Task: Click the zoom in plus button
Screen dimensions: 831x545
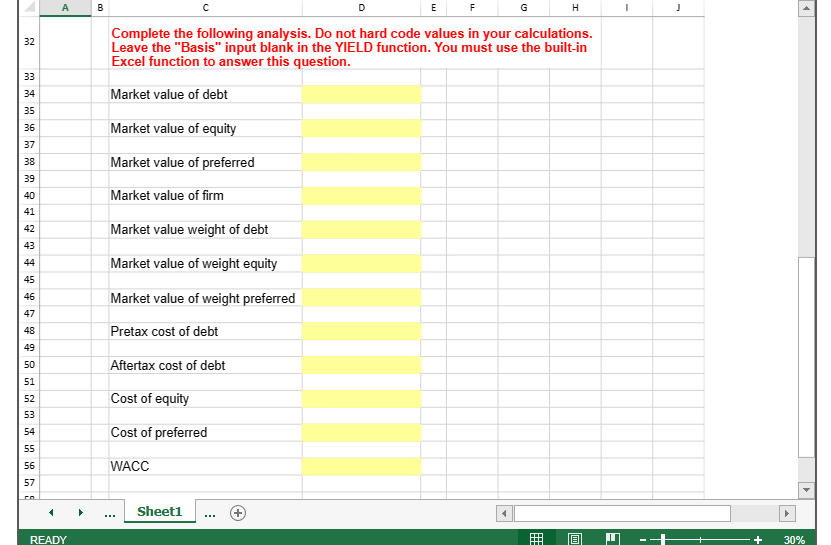Action: (758, 540)
